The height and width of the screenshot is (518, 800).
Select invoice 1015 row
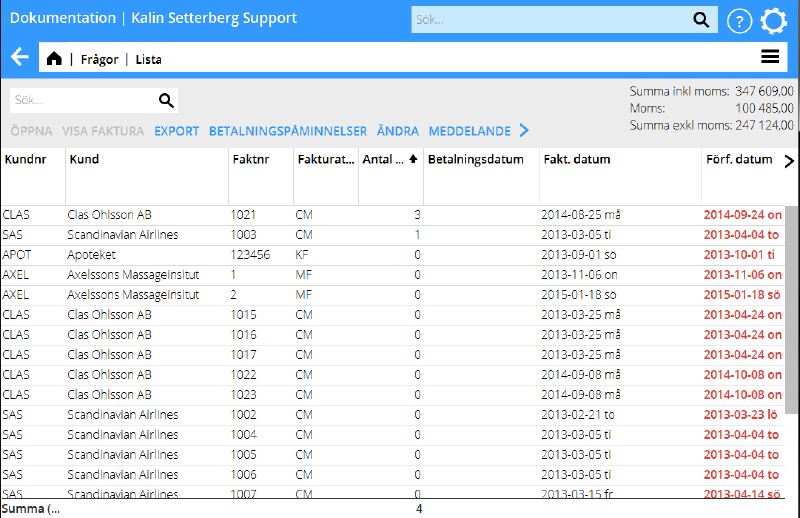pyautogui.click(x=393, y=314)
